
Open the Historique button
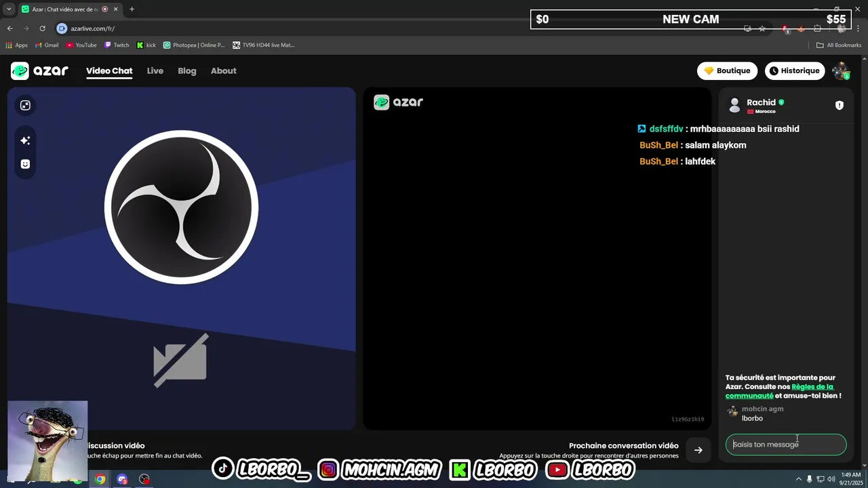click(795, 70)
